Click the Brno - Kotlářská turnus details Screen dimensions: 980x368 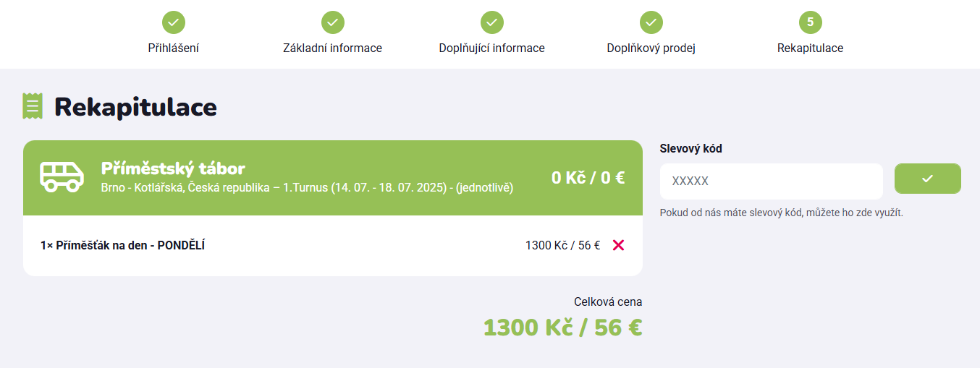pos(307,188)
